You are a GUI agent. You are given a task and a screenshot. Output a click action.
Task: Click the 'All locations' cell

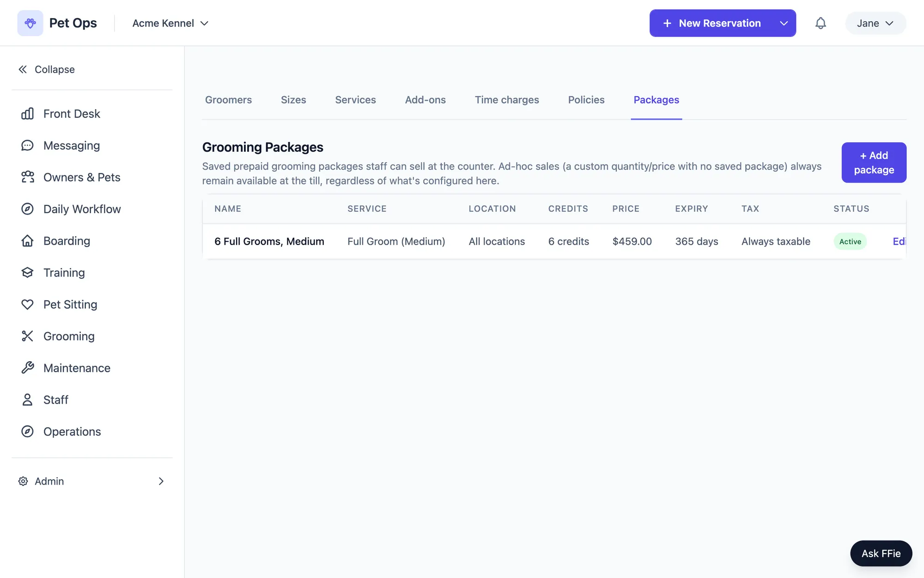coord(497,241)
